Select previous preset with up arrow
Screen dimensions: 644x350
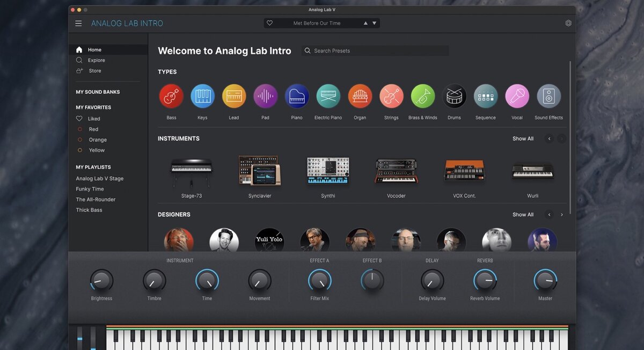(x=365, y=23)
